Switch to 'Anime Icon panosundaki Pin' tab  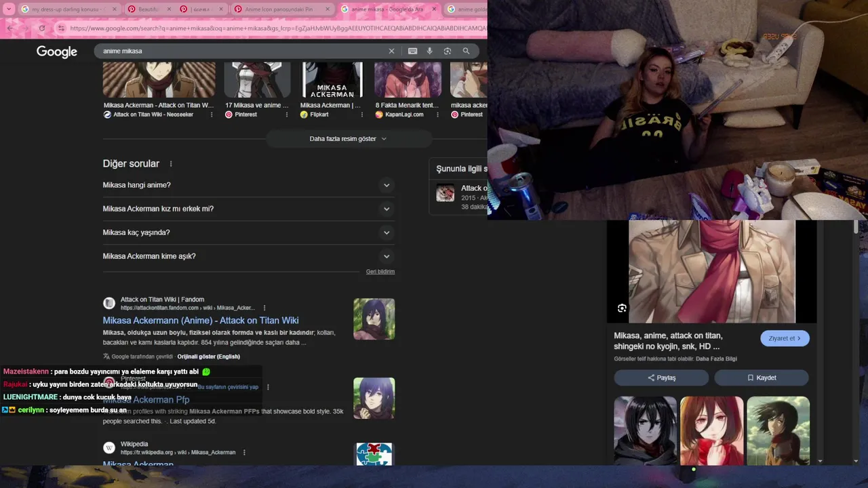pyautogui.click(x=282, y=9)
